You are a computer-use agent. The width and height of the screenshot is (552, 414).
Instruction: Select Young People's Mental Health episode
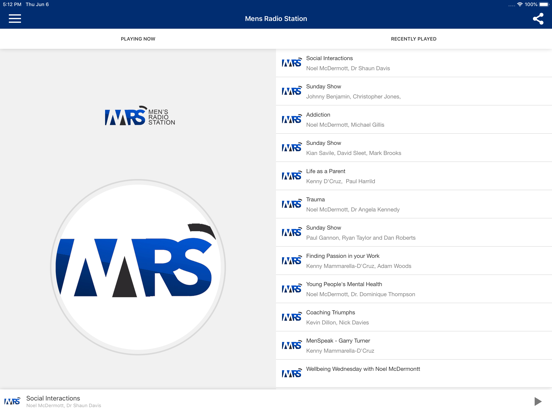click(414, 289)
